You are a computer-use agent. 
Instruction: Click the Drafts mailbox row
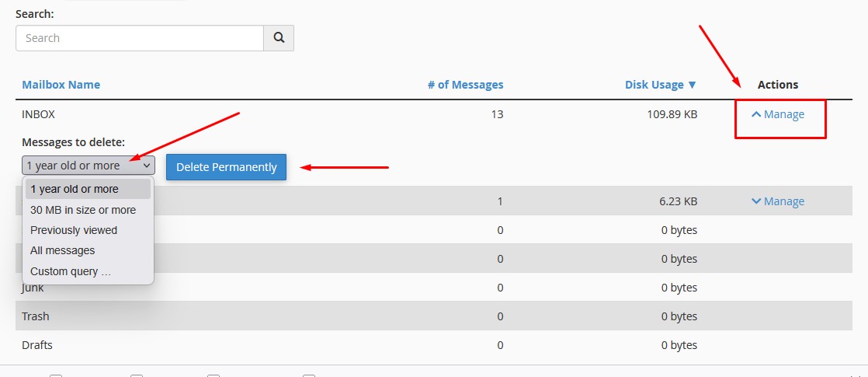(x=37, y=344)
